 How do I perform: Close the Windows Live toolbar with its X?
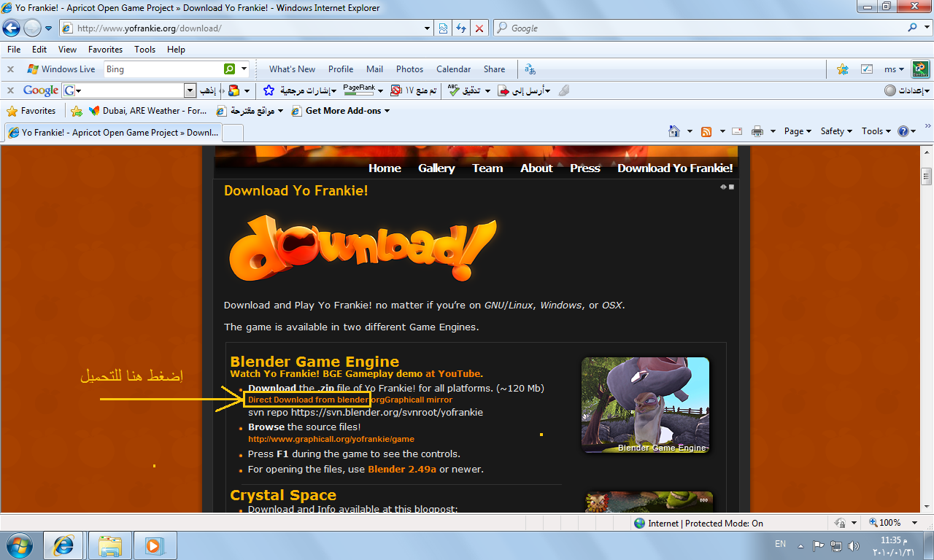(x=10, y=69)
